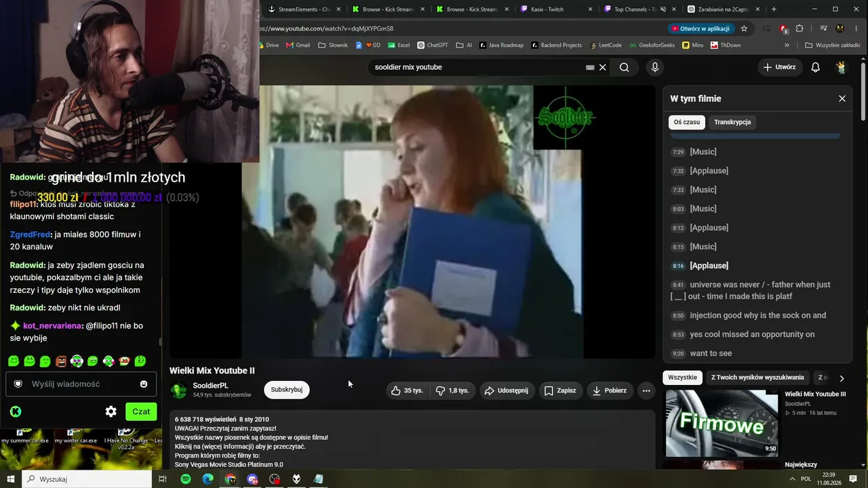
Task: Switch to the 'Zarabianie na 2Captcha' tab
Action: (724, 9)
